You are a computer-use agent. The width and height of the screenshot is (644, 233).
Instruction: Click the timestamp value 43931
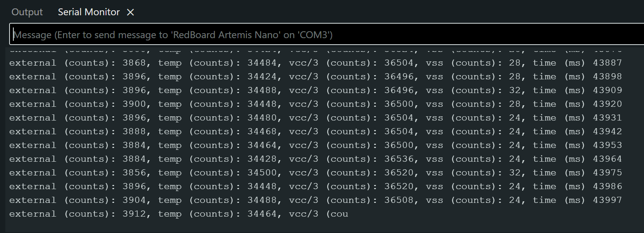(x=607, y=118)
